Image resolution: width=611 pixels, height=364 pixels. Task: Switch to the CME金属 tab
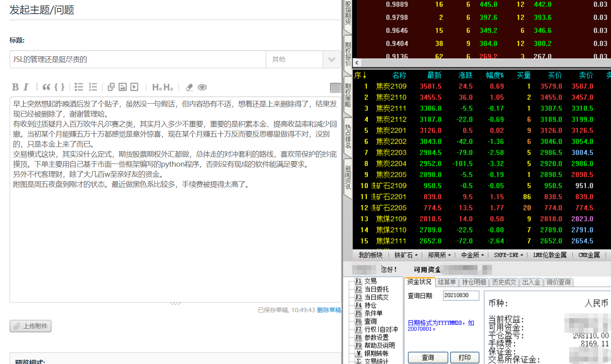589,255
